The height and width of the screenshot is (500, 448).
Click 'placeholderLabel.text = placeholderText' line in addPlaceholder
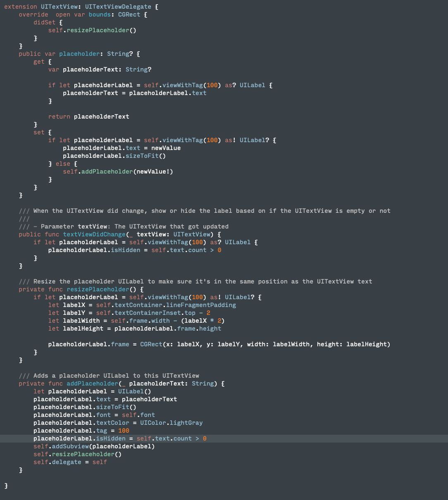[105, 399]
